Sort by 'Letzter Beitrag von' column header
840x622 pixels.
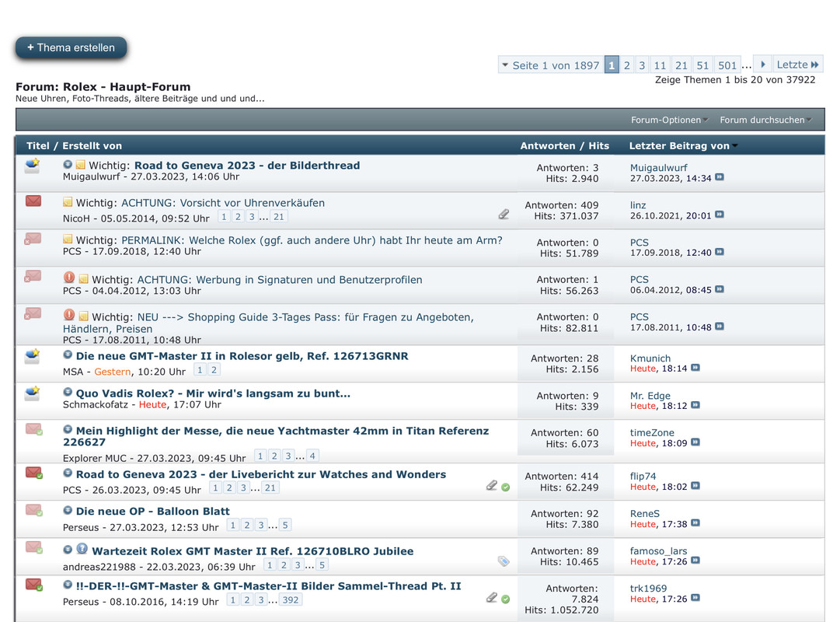pos(678,146)
